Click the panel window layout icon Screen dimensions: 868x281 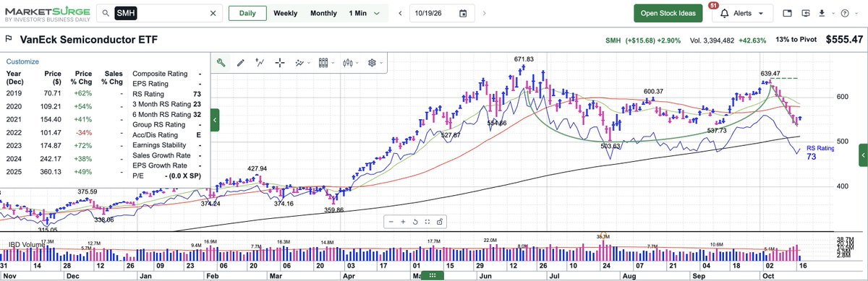click(x=788, y=13)
